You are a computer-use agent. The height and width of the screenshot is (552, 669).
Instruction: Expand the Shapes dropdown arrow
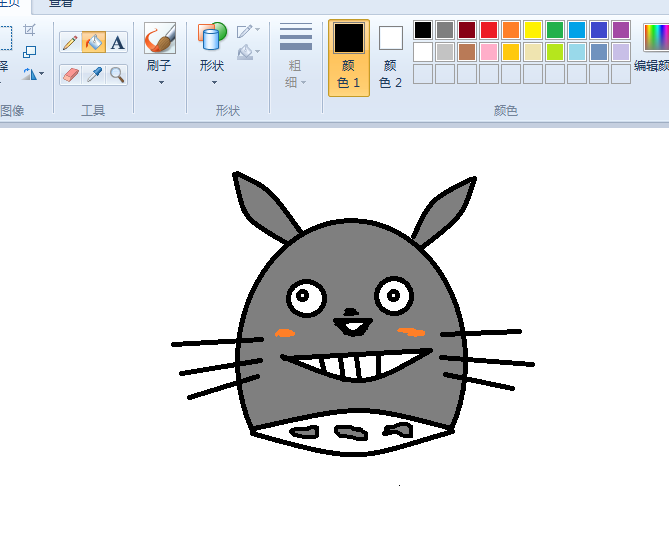214,82
